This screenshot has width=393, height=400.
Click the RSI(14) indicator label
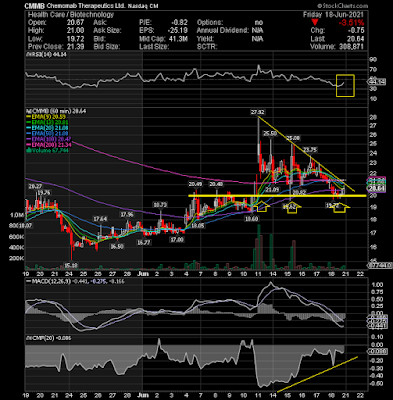pyautogui.click(x=46, y=55)
